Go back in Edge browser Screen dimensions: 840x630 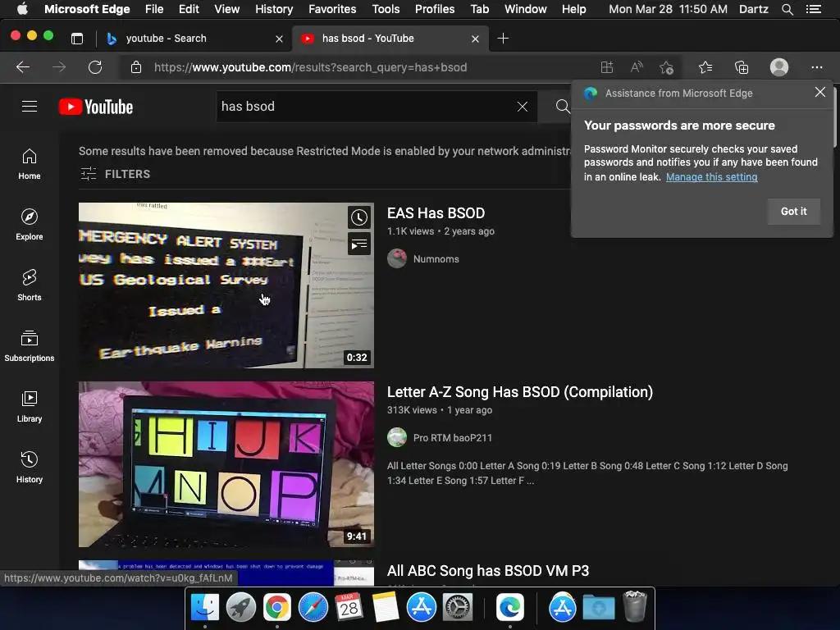coord(23,67)
